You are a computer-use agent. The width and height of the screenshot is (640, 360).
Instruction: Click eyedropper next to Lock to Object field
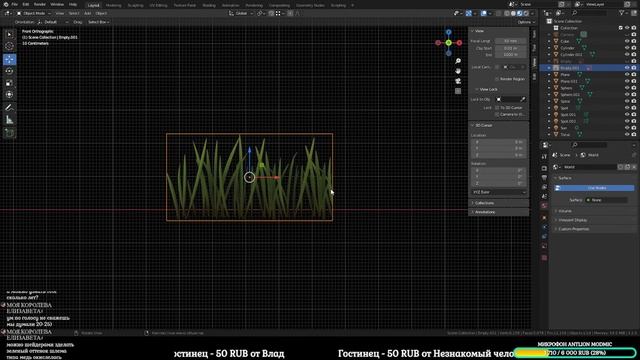[x=523, y=99]
